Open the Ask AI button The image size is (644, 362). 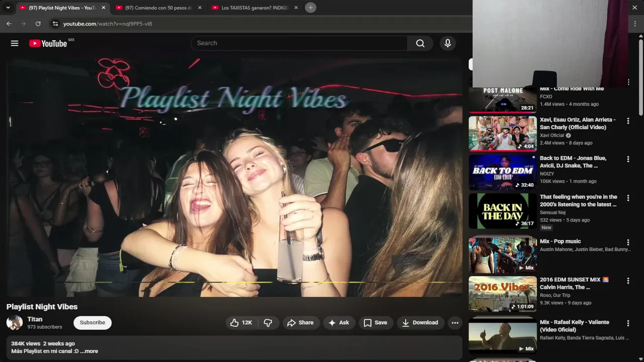click(339, 323)
